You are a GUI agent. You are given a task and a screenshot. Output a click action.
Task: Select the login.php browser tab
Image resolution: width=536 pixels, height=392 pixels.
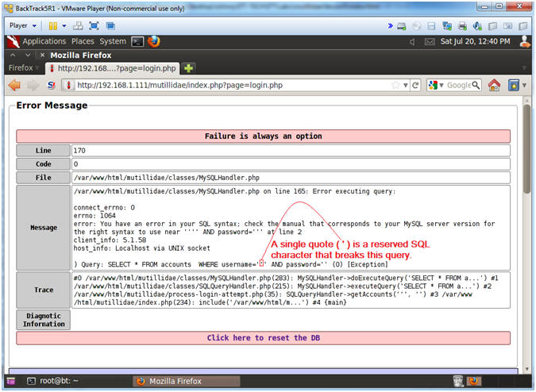(x=113, y=68)
